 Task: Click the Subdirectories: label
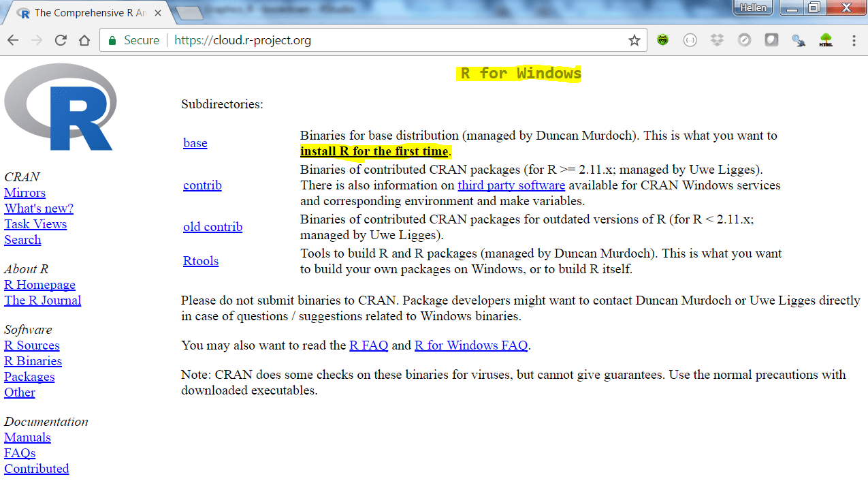click(x=222, y=104)
